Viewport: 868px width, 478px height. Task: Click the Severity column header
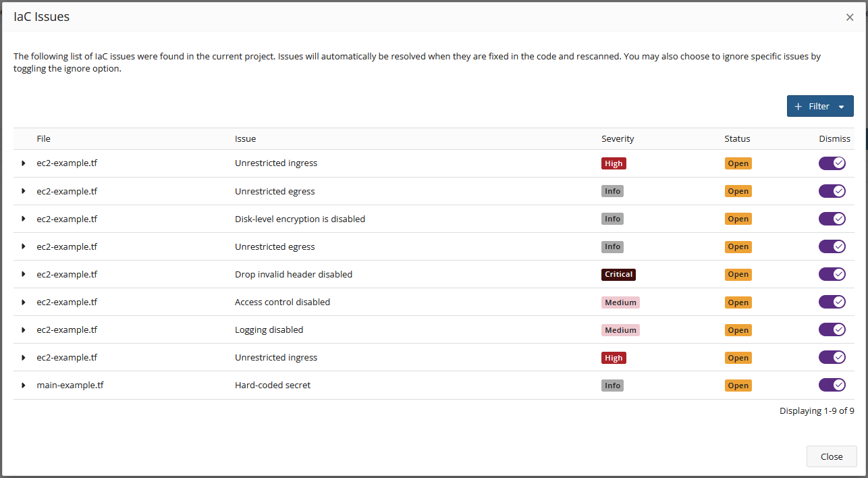pos(618,139)
